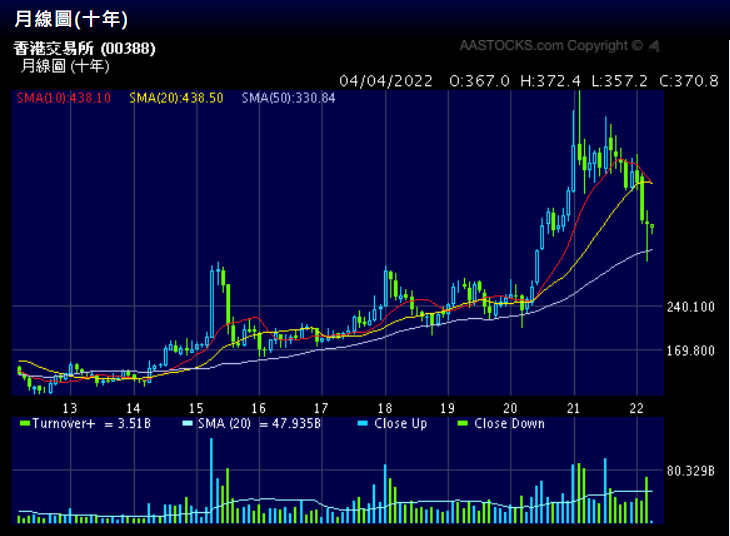Click the low price L:357.2
Image resolution: width=730 pixels, height=536 pixels.
click(x=620, y=81)
